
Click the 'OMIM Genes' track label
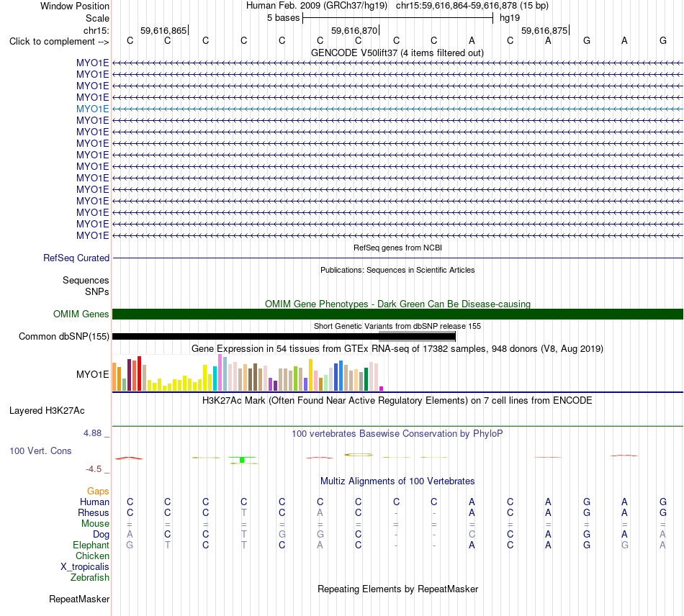point(81,314)
